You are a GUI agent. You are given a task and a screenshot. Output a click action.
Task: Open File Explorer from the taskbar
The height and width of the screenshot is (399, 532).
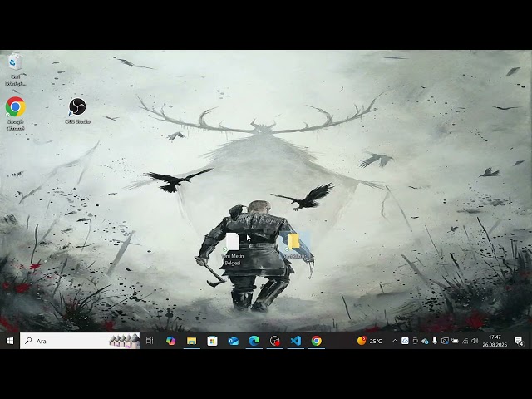pyautogui.click(x=192, y=341)
